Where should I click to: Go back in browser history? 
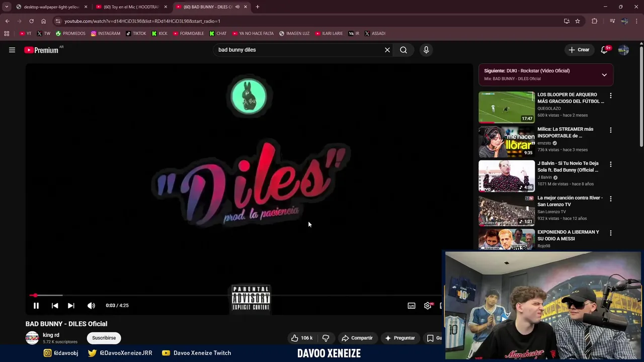coord(7,21)
